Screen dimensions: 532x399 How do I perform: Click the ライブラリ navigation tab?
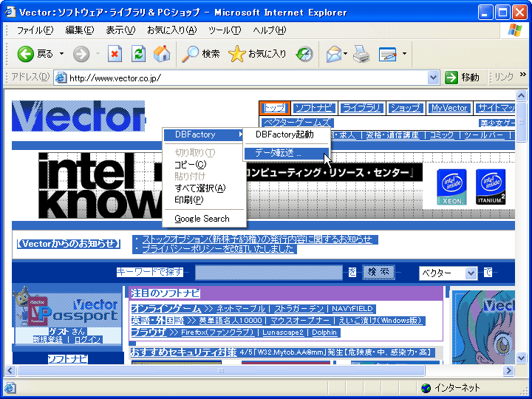[361, 108]
